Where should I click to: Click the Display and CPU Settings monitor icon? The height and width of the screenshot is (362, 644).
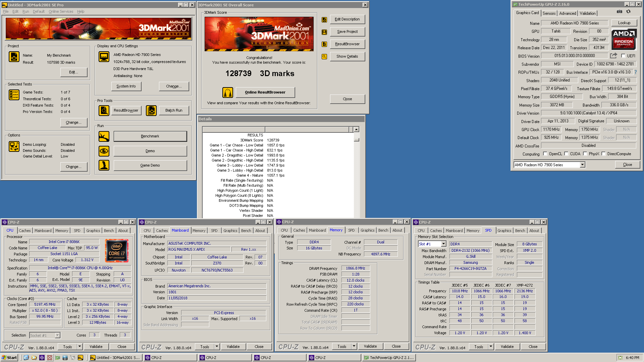(104, 57)
